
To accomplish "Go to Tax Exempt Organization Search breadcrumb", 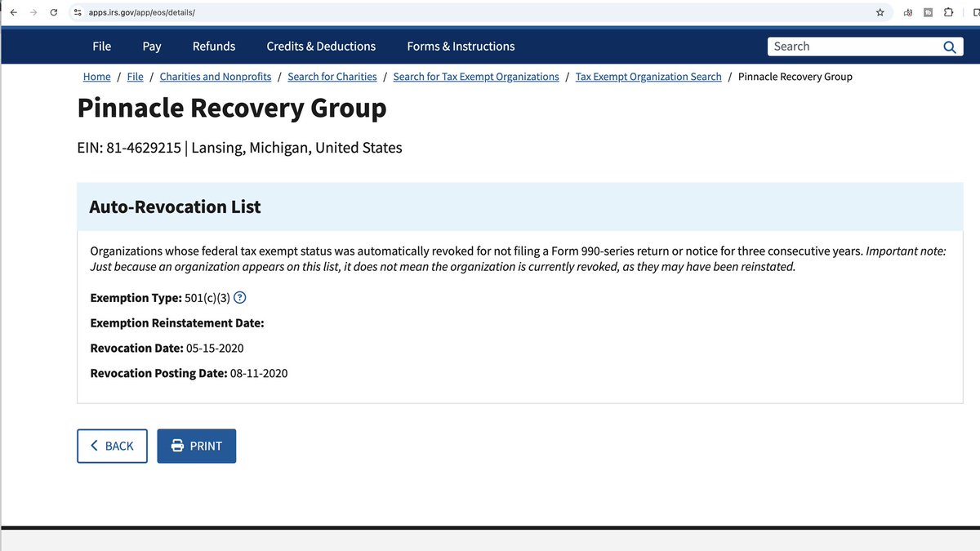I will click(648, 77).
